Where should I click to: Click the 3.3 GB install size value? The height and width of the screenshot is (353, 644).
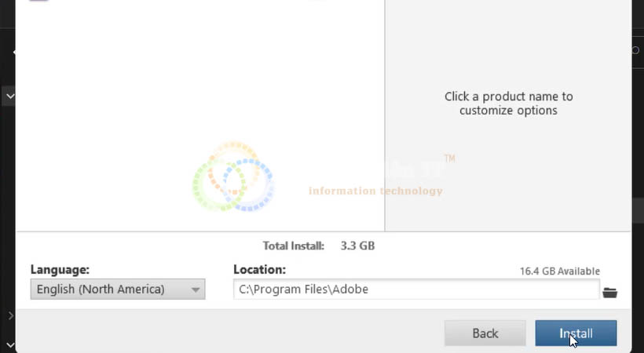click(x=357, y=246)
